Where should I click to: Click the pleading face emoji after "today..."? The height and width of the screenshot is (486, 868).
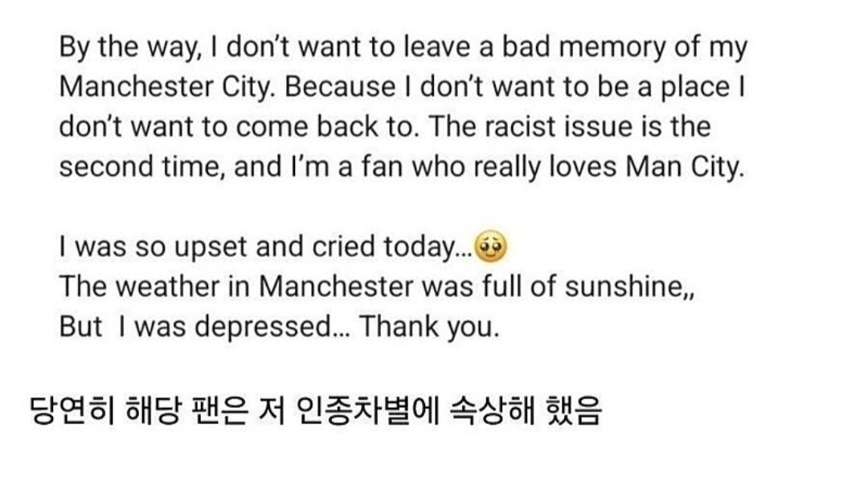click(492, 247)
